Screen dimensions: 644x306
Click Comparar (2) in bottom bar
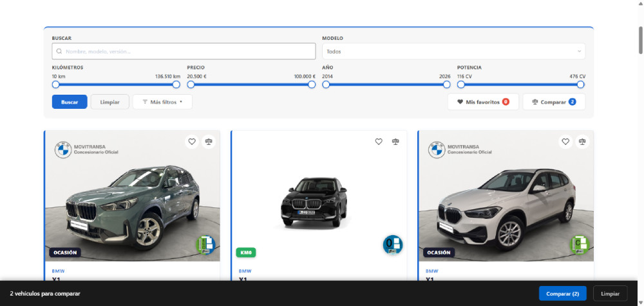click(x=562, y=294)
